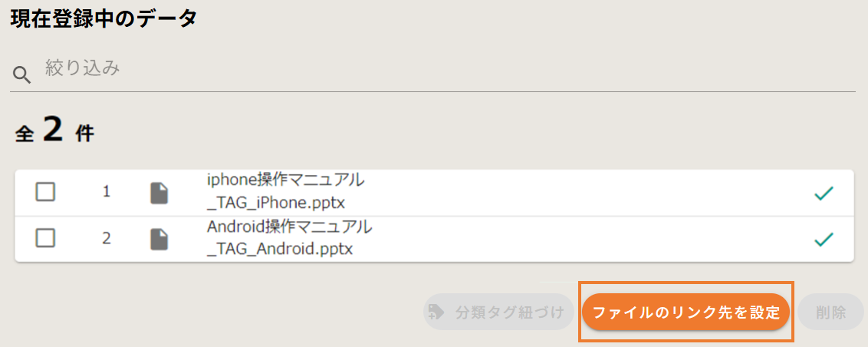Screen dimensions: 868x347
Task: Click the tag icon beside 分類タグ紐づけ
Action: [x=437, y=312]
